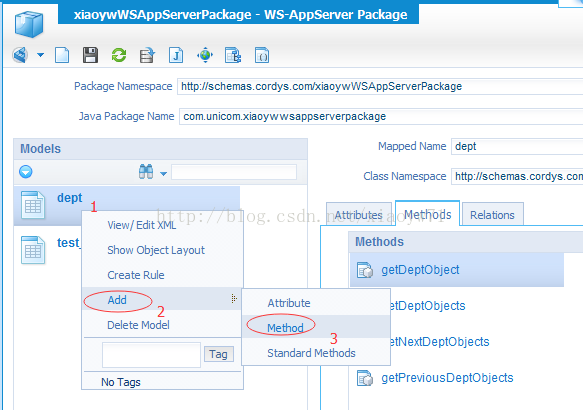This screenshot has width=583, height=410.
Task: Click the braces document toolbar icon
Action: 262,55
